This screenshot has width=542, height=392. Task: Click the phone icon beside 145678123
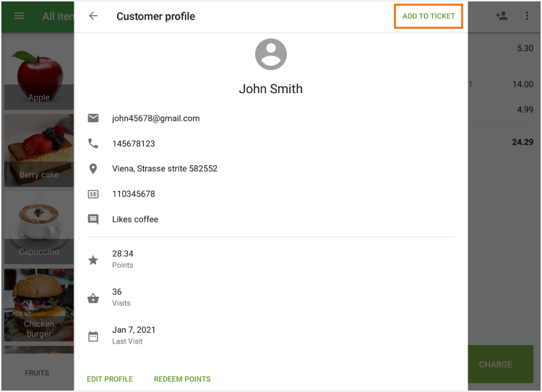pyautogui.click(x=93, y=144)
